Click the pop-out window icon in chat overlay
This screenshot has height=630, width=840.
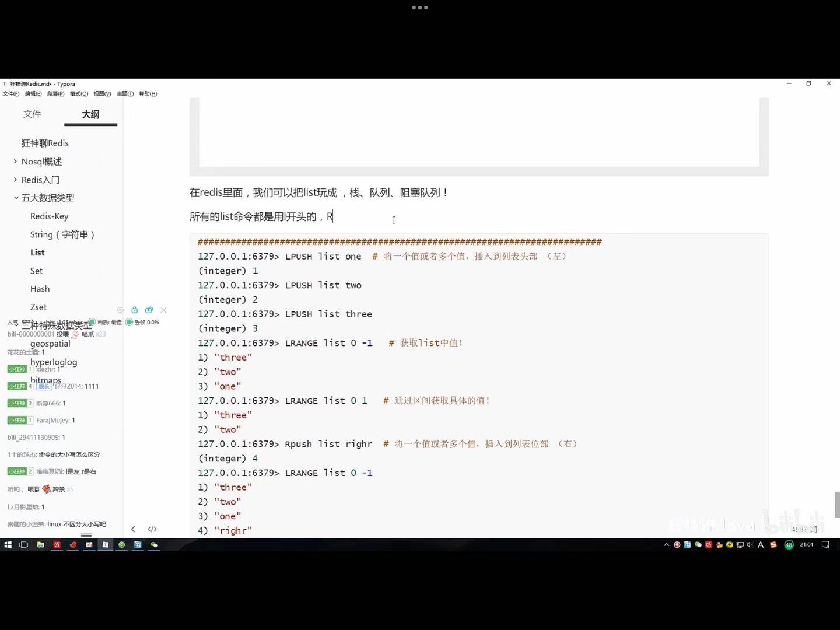(x=149, y=310)
